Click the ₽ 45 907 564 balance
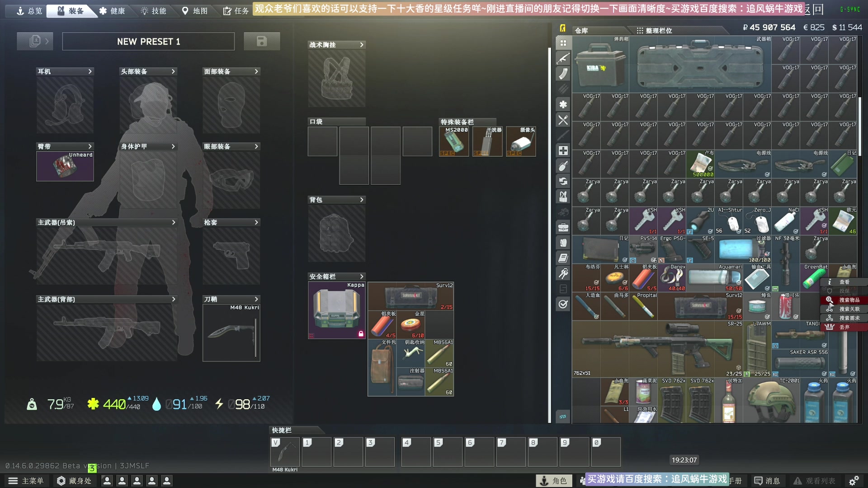868x488 pixels. pos(769,28)
